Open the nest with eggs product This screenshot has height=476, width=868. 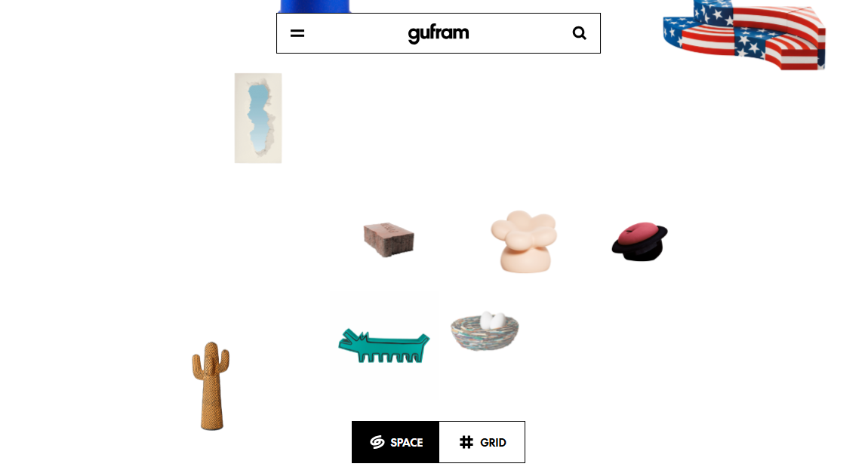coord(485,331)
